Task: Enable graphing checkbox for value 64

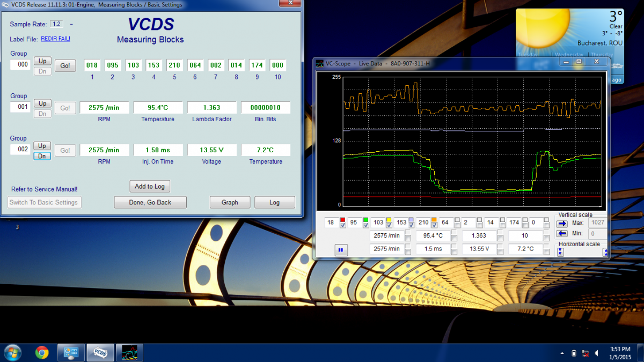Action: click(x=457, y=225)
